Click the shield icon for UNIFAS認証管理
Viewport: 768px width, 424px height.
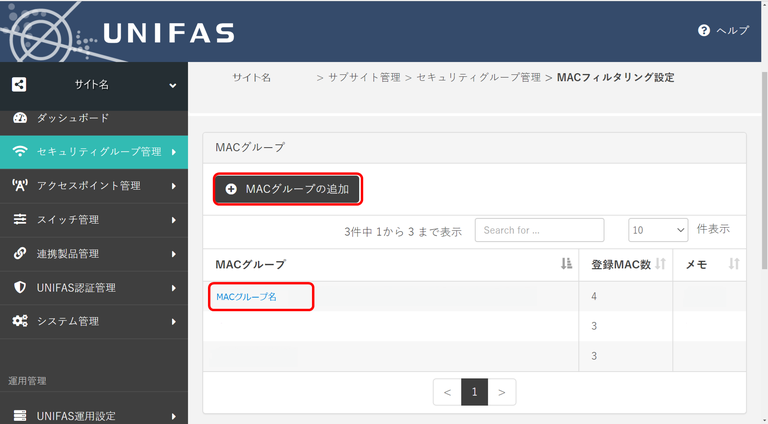coord(20,287)
